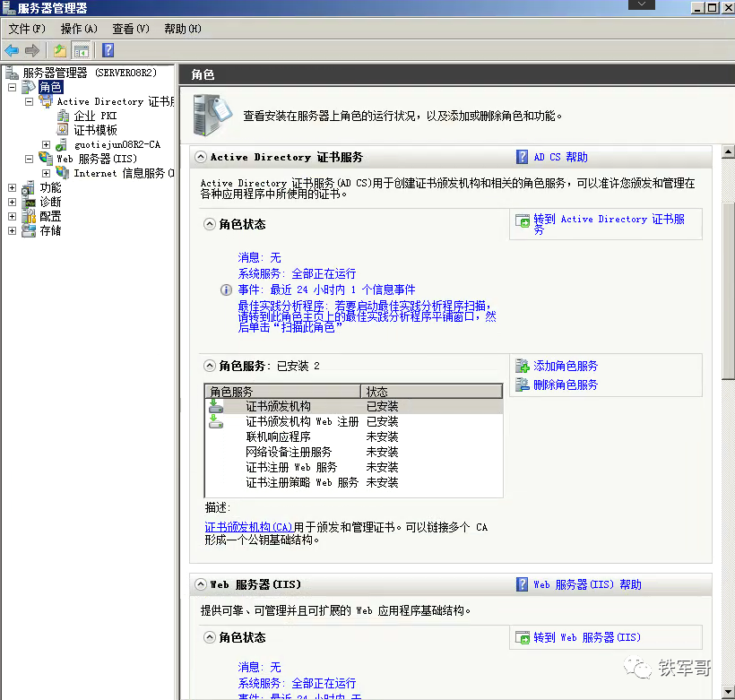Collapse 角色状态 under Web 服务器(IIS)

coord(210,637)
